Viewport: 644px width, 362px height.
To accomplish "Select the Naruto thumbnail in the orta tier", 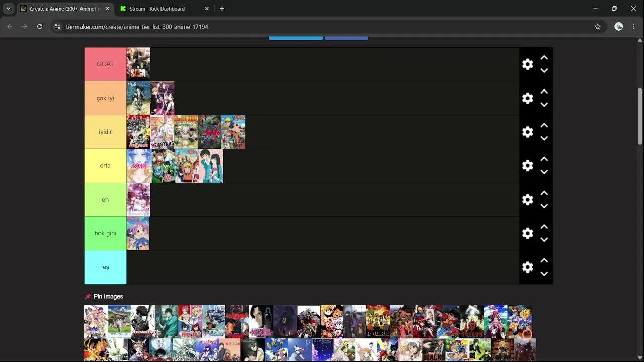I will (187, 166).
